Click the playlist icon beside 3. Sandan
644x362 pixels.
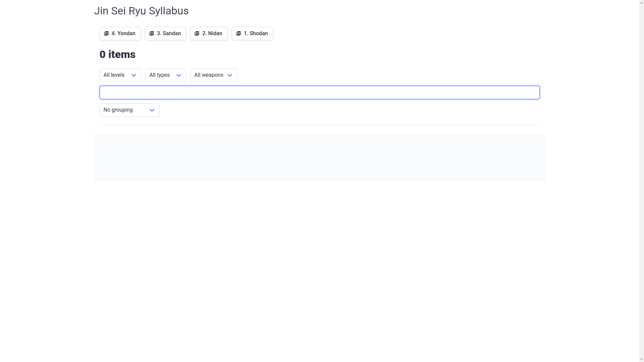click(x=152, y=34)
